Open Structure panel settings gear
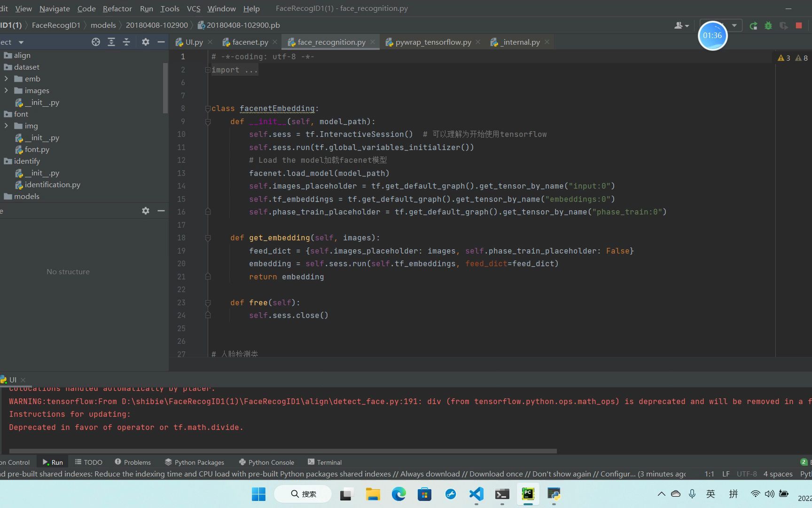This screenshot has width=812, height=508. [x=146, y=211]
